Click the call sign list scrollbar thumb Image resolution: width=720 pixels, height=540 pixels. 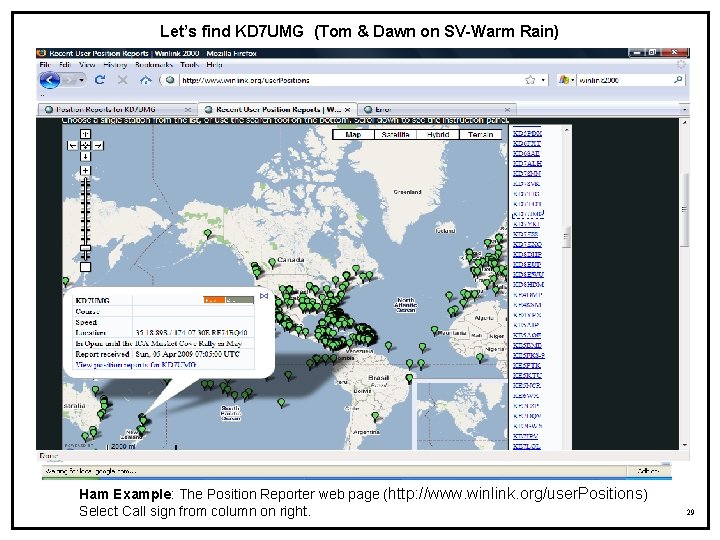(566, 237)
